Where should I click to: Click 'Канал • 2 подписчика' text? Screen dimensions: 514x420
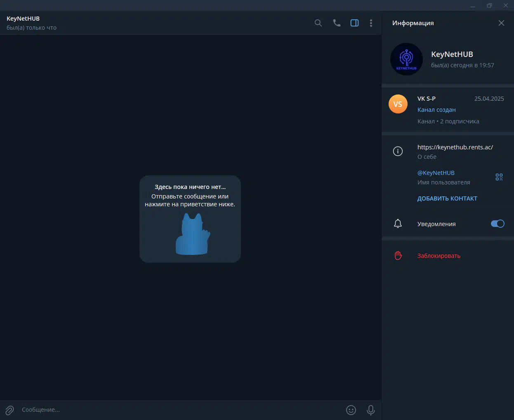tap(448, 121)
